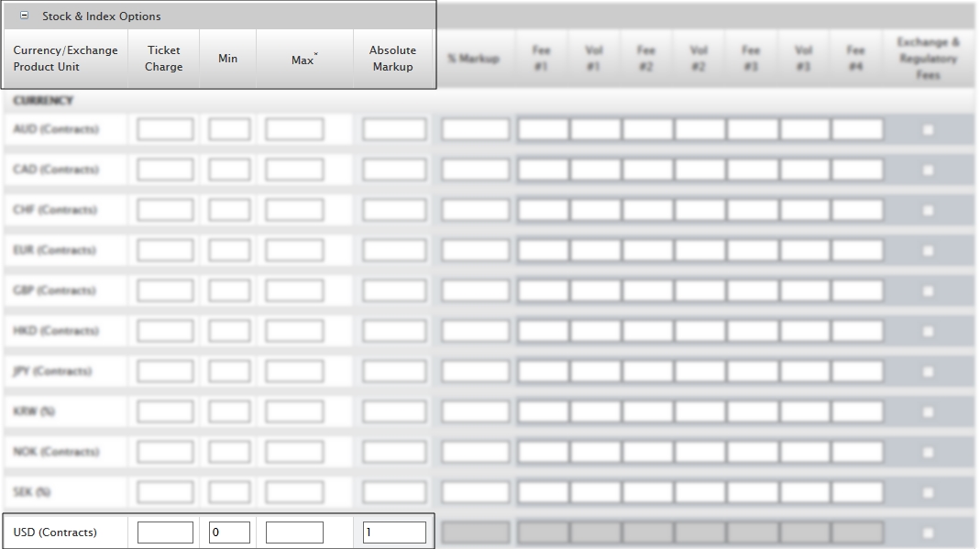Click the Ticket Charge field for GBP Contracts
Screen dimensions: 980x549
[x=165, y=290]
